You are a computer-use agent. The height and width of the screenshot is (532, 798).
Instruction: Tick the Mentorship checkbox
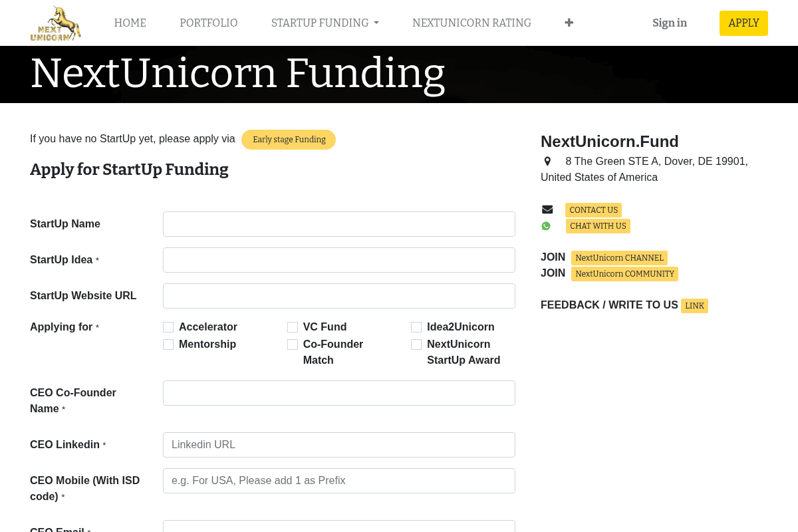tap(168, 344)
